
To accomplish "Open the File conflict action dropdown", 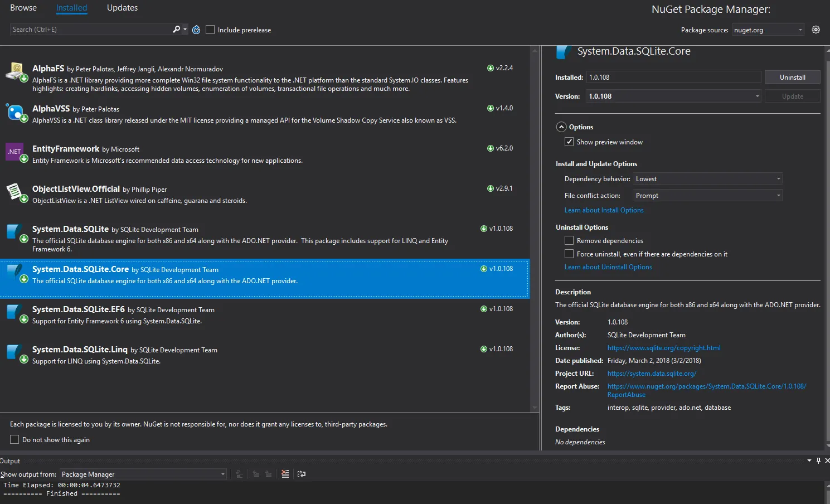I will point(708,196).
